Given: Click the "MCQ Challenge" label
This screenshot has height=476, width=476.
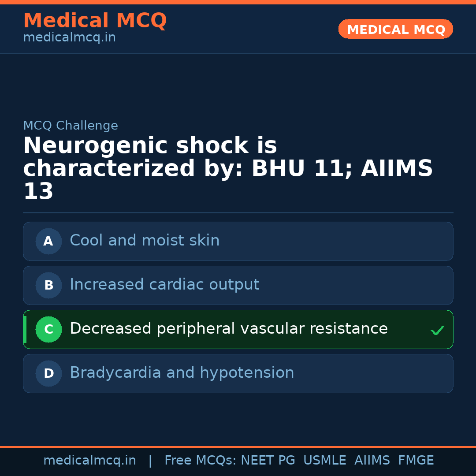Looking at the screenshot, I should coord(71,126).
